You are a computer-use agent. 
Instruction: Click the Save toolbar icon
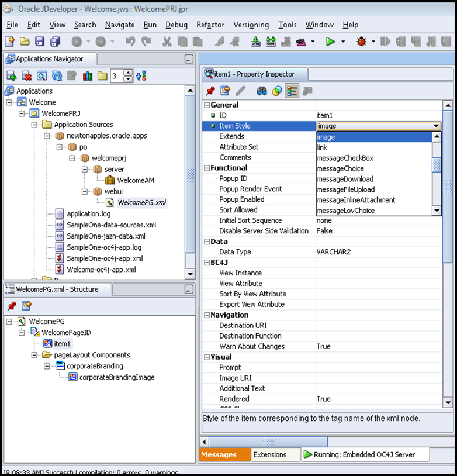[40, 42]
